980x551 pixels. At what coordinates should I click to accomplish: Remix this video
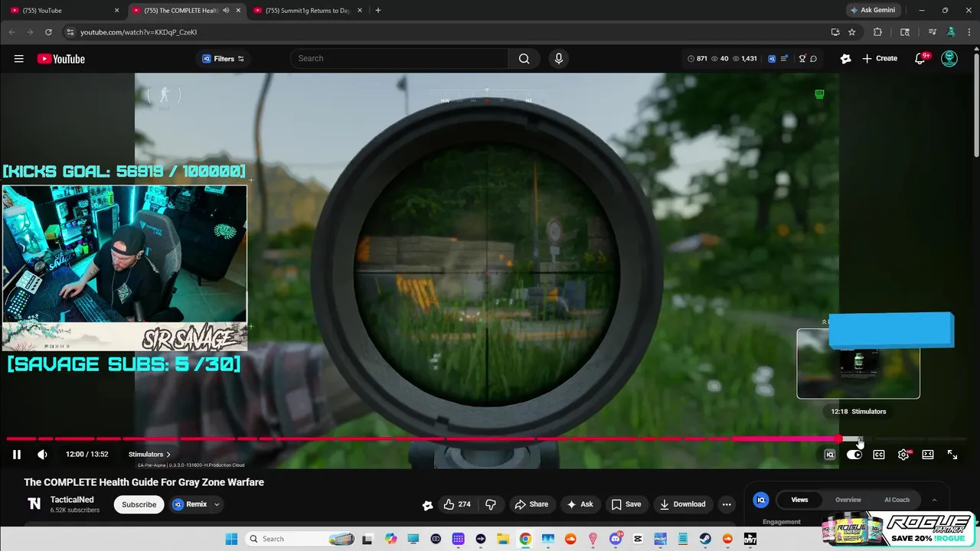click(x=189, y=504)
